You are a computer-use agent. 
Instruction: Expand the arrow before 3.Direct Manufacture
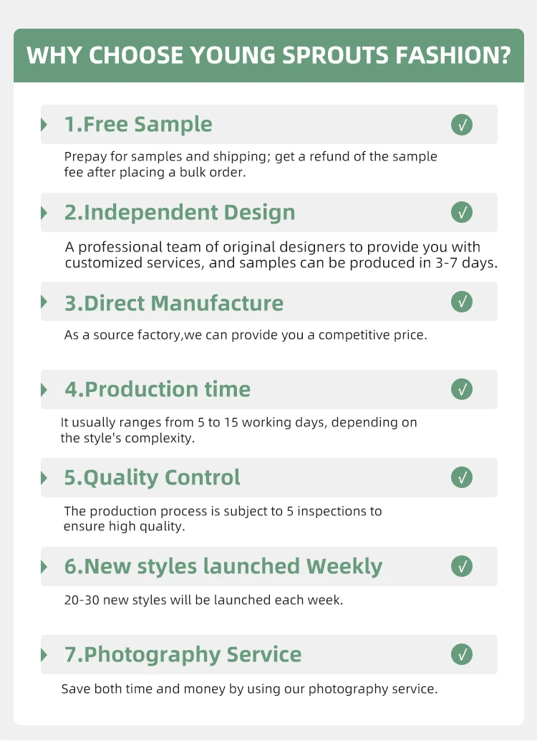click(44, 302)
